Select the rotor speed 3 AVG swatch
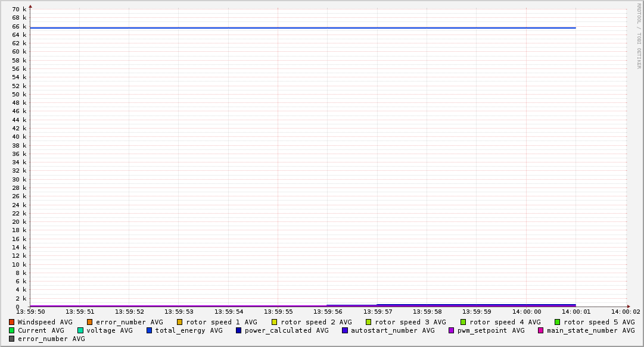 click(369, 322)
